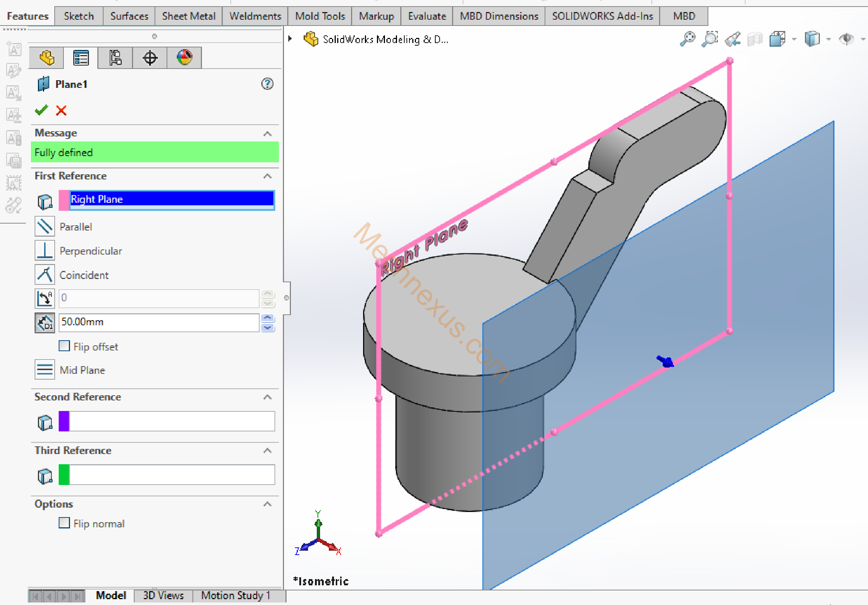The height and width of the screenshot is (605, 868).
Task: Collapse the First Reference section
Action: tap(267, 176)
